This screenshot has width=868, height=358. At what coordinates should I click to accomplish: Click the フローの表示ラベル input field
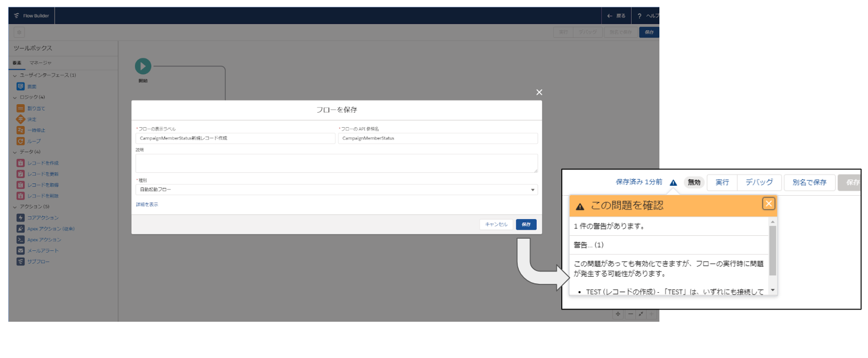(234, 138)
